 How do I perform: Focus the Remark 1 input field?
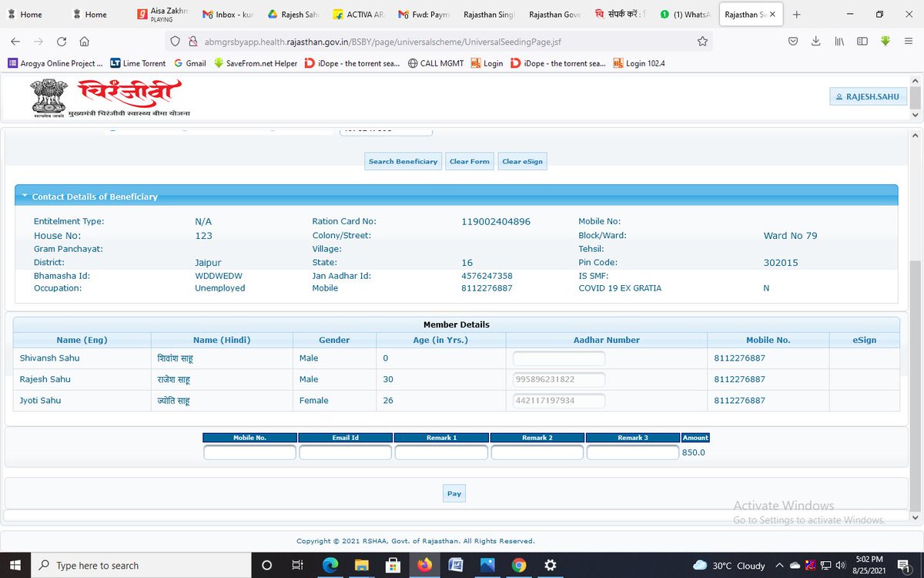coord(441,452)
